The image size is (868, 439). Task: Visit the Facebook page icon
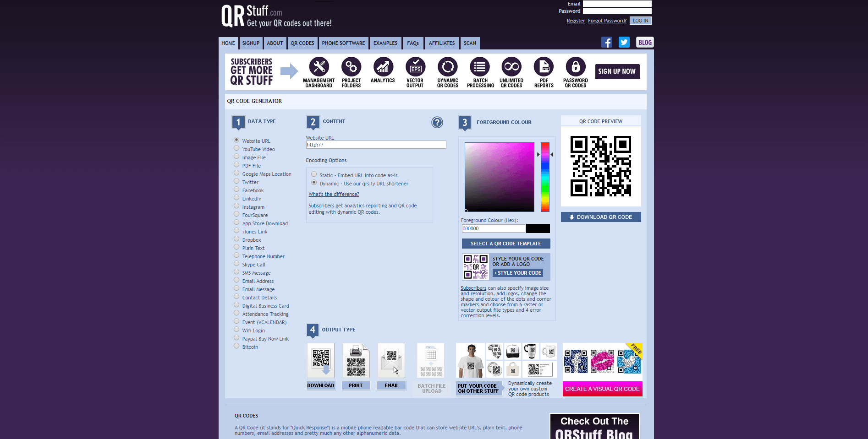[x=607, y=43]
